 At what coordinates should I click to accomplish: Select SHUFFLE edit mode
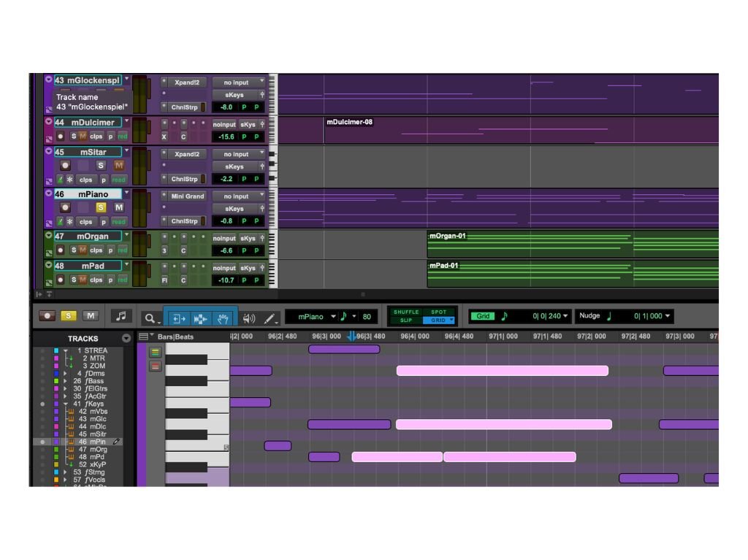pyautogui.click(x=406, y=312)
